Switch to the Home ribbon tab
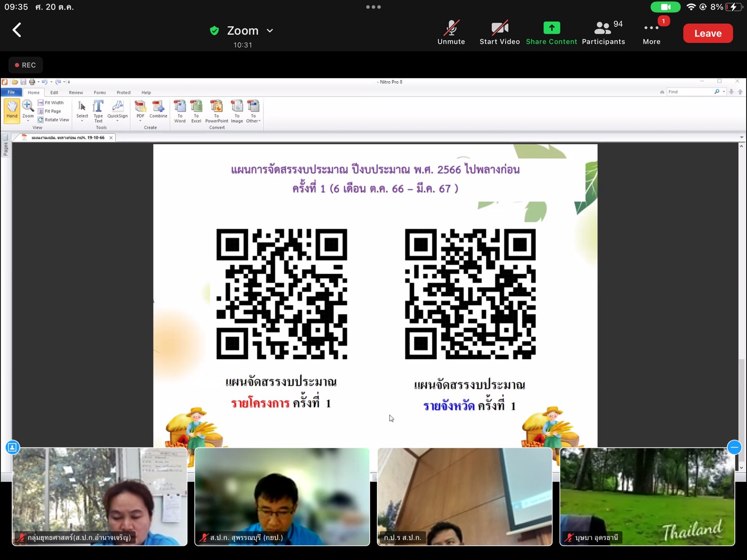Image resolution: width=747 pixels, height=560 pixels. 33,92
